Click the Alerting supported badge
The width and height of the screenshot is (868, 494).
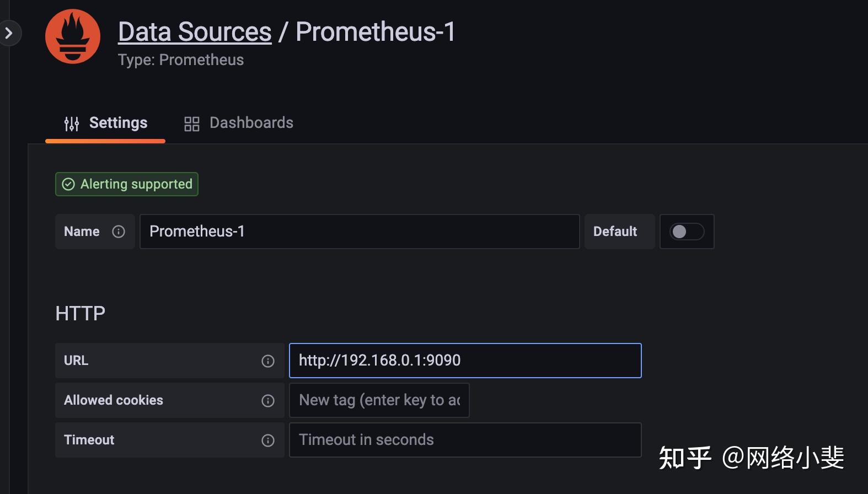pos(127,184)
